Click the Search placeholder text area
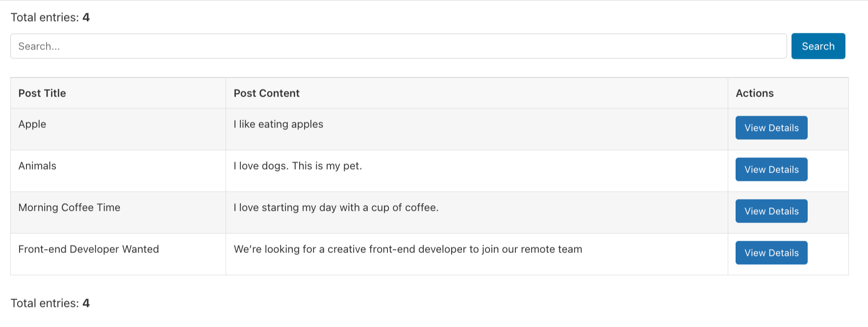This screenshot has height=327, width=868. click(39, 46)
